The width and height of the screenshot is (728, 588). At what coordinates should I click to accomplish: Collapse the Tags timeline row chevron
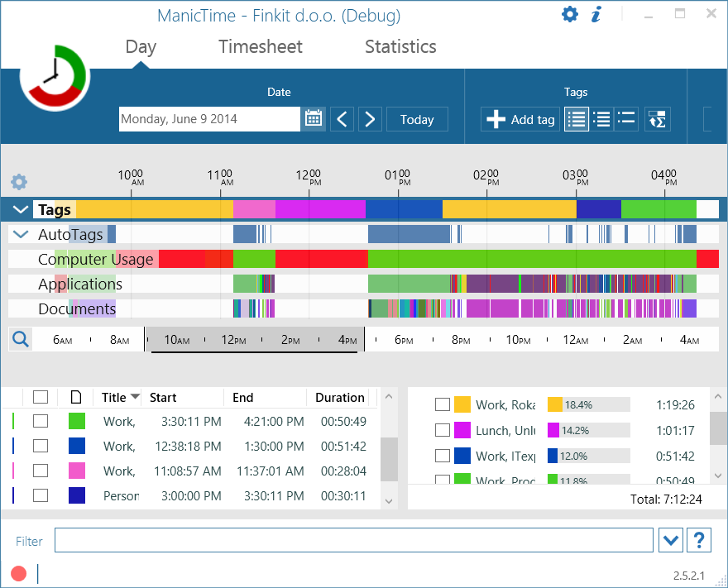point(20,209)
